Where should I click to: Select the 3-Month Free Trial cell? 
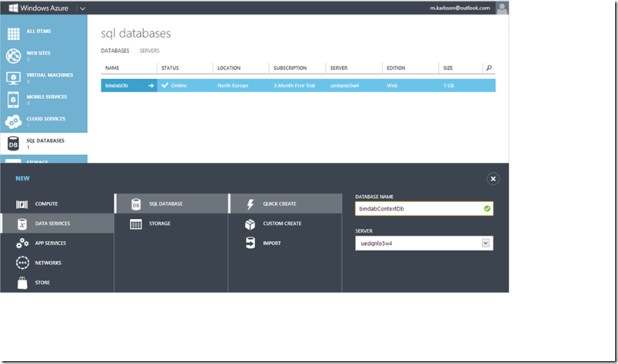pos(294,85)
